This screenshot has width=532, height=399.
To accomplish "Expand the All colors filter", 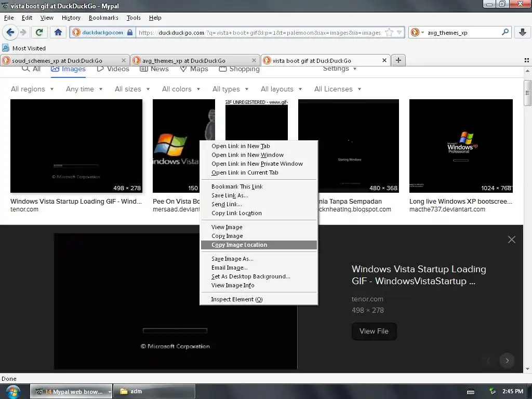I will tap(181, 89).
